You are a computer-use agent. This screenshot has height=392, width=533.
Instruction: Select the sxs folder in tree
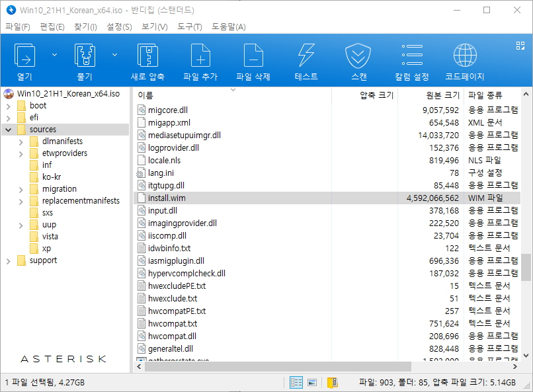coord(48,213)
